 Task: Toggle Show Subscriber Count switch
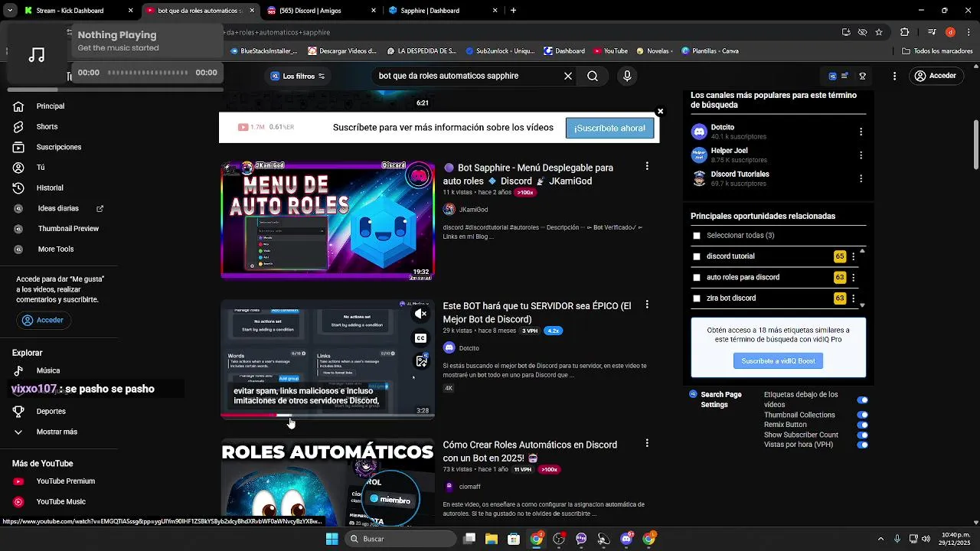pyautogui.click(x=863, y=435)
